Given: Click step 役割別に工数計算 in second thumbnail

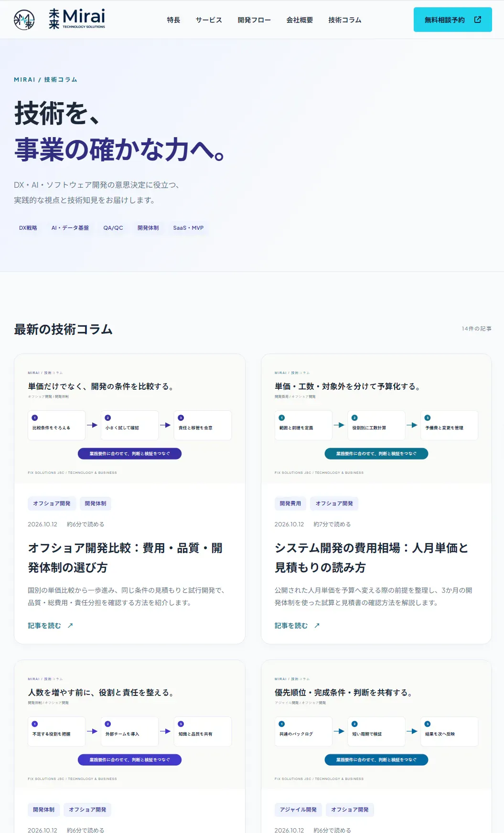Looking at the screenshot, I should 376,425.
